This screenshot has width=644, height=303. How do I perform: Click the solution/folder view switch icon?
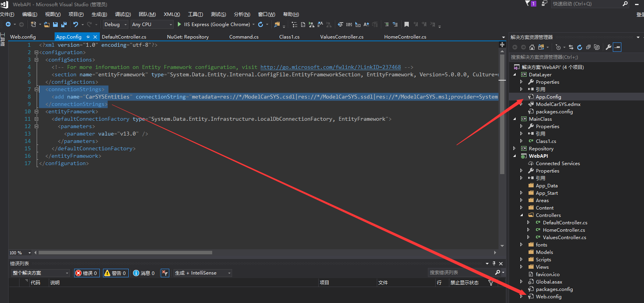[541, 47]
